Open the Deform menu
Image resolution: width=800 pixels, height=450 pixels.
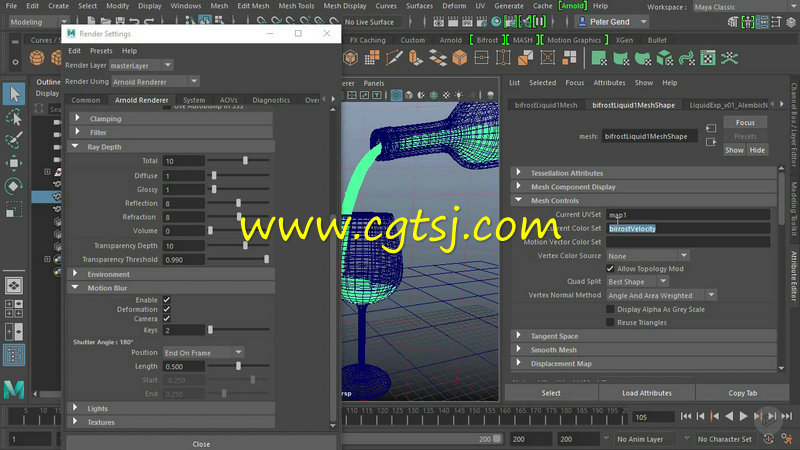pos(454,6)
